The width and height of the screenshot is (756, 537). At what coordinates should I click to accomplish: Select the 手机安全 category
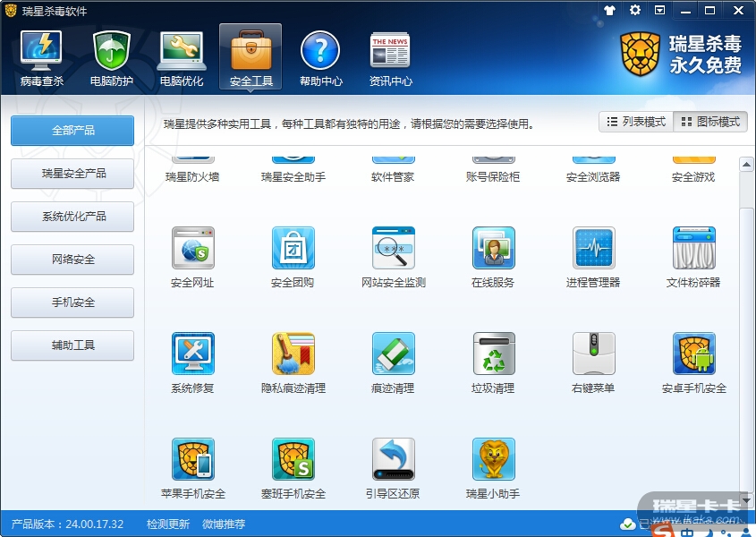[x=72, y=302]
